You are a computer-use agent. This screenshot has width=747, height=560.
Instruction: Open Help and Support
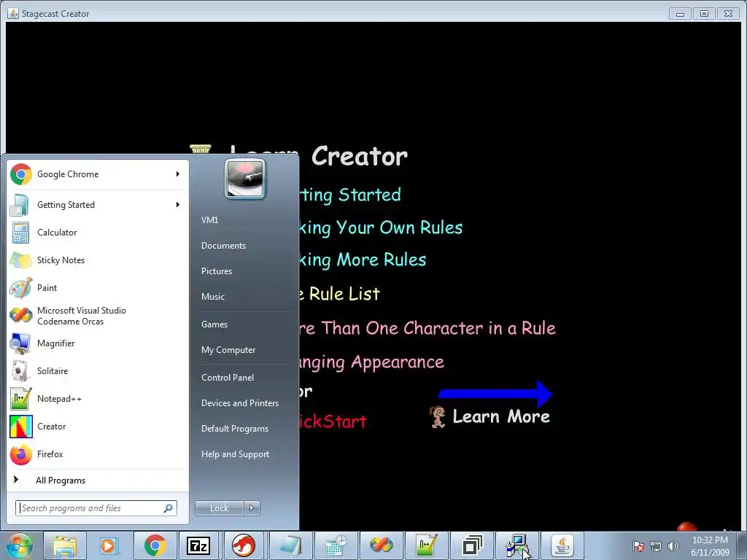(x=235, y=454)
